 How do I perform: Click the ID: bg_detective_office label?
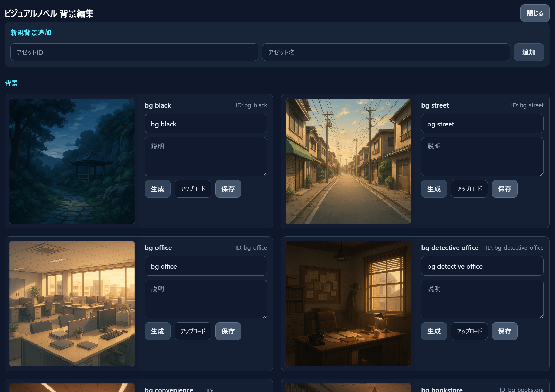pos(515,248)
